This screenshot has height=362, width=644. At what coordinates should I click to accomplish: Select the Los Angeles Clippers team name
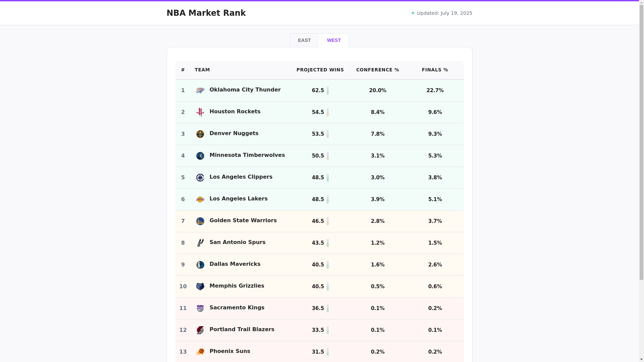(241, 177)
